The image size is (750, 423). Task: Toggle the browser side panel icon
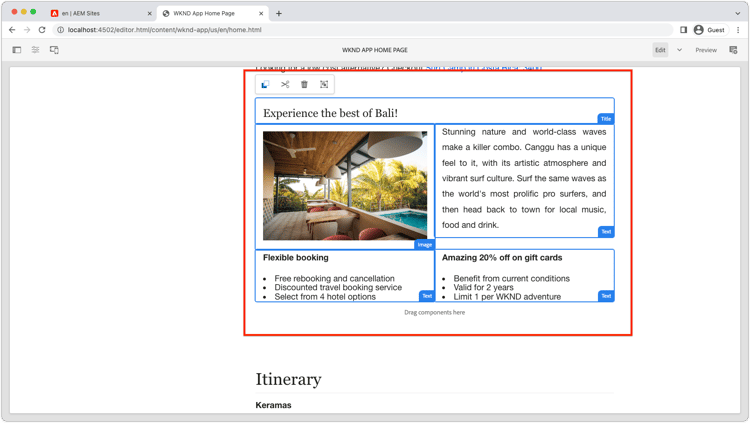point(684,30)
